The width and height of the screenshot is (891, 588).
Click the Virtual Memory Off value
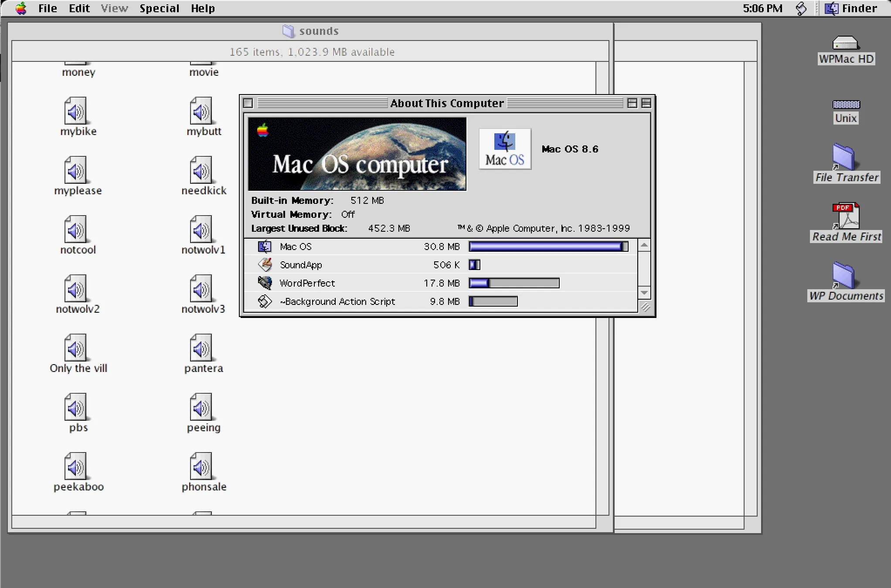348,214
